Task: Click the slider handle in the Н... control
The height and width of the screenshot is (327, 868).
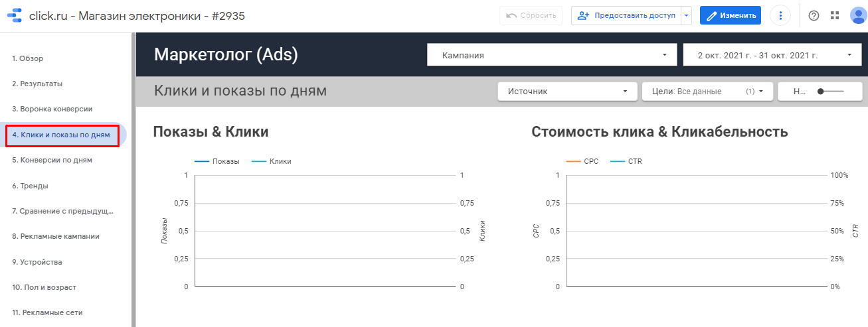Action: point(822,92)
